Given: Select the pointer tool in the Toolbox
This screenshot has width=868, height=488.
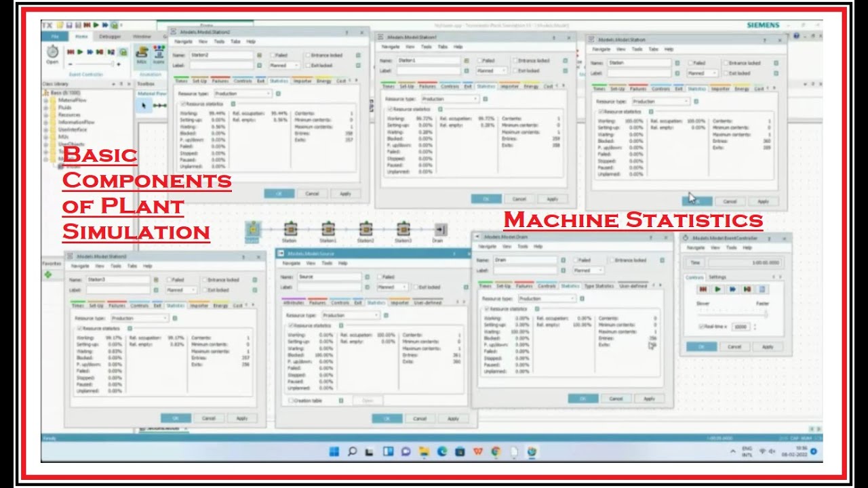Looking at the screenshot, I should 143,105.
